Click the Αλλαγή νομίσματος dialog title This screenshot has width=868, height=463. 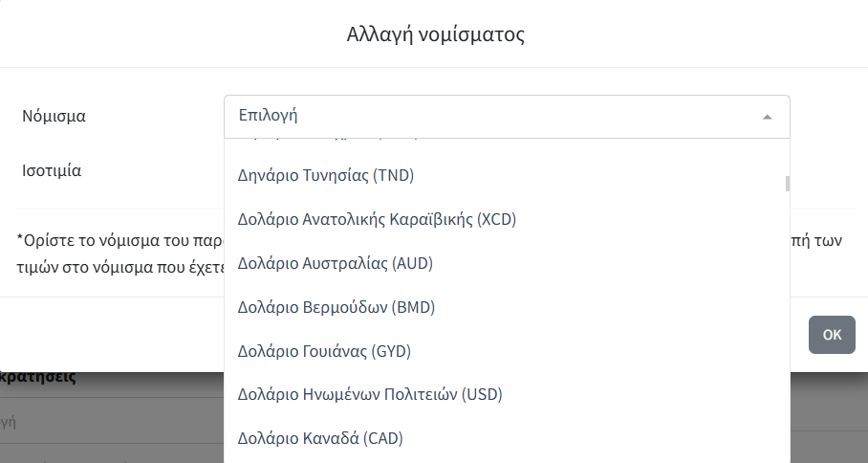(x=435, y=35)
